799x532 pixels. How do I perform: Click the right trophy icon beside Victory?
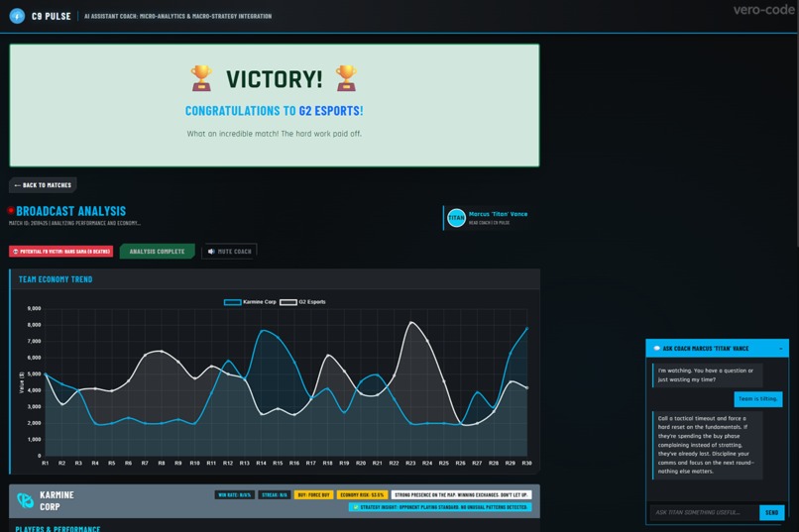click(x=346, y=78)
